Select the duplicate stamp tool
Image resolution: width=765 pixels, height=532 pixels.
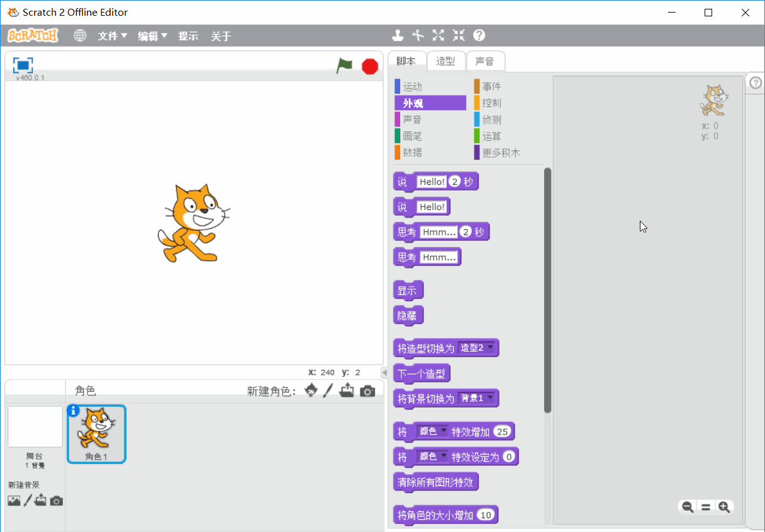(398, 35)
